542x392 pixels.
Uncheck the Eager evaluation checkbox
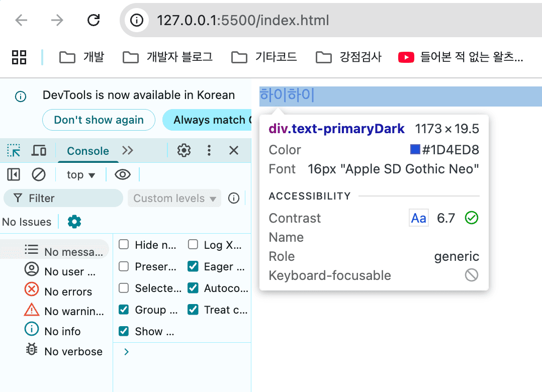tap(193, 266)
